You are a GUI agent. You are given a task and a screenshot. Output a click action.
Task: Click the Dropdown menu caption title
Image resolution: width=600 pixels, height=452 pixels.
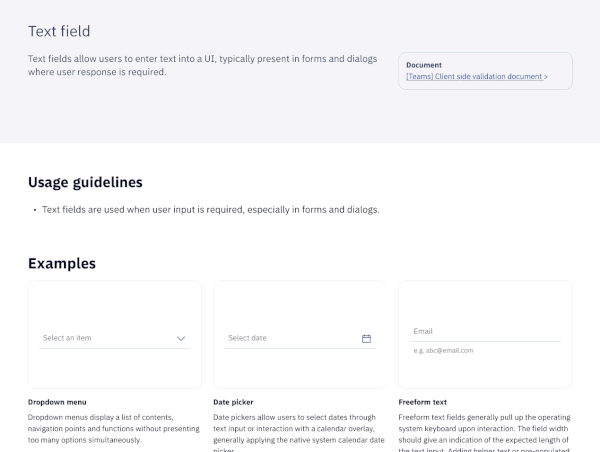click(x=57, y=402)
